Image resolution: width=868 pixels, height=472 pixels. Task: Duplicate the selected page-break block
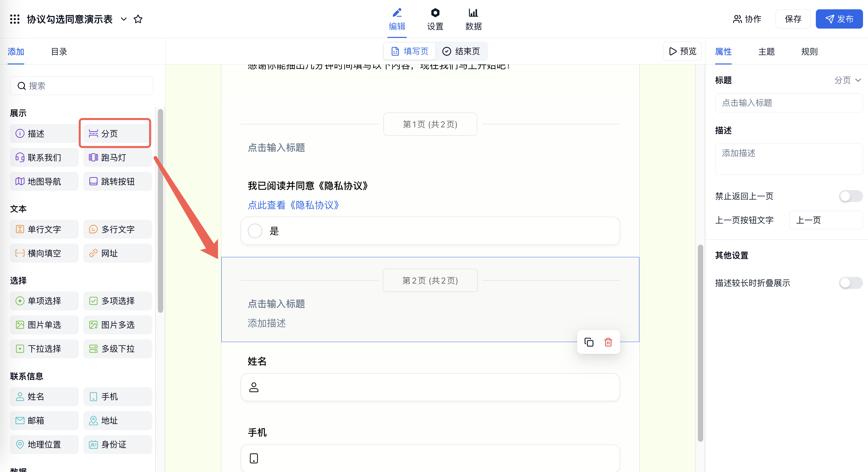coord(589,342)
